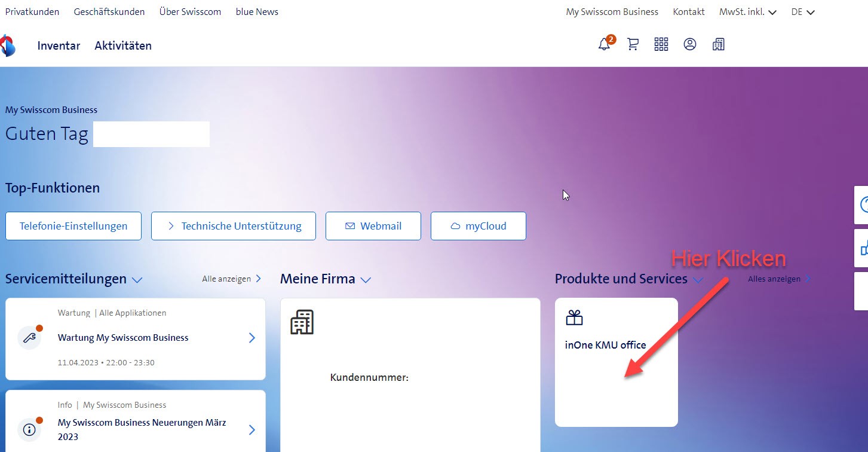The image size is (868, 452).
Task: Click the Telefonie-Einstellungen button
Action: [x=73, y=226]
